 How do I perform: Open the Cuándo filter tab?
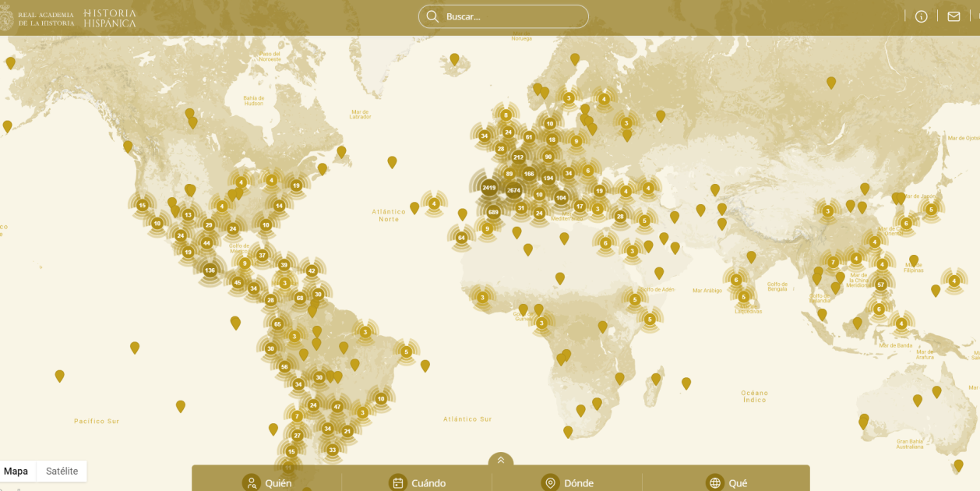(x=428, y=483)
